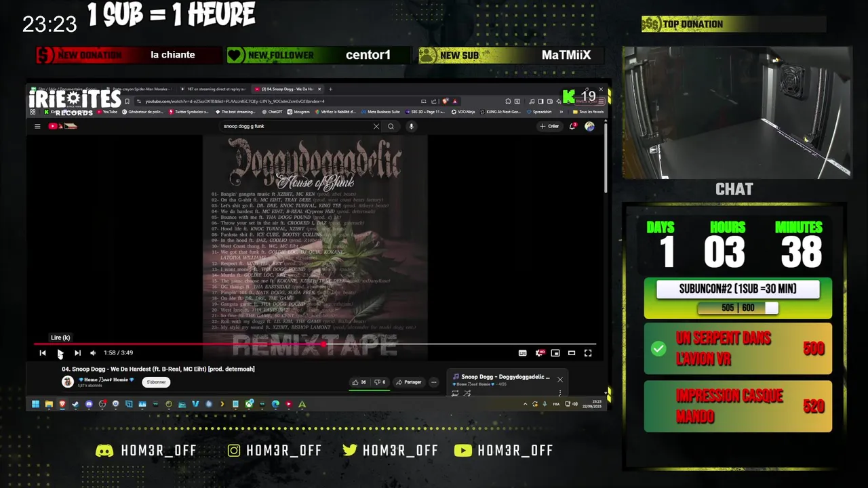This screenshot has height=488, width=868.
Task: Open the Créer create menu
Action: (549, 126)
